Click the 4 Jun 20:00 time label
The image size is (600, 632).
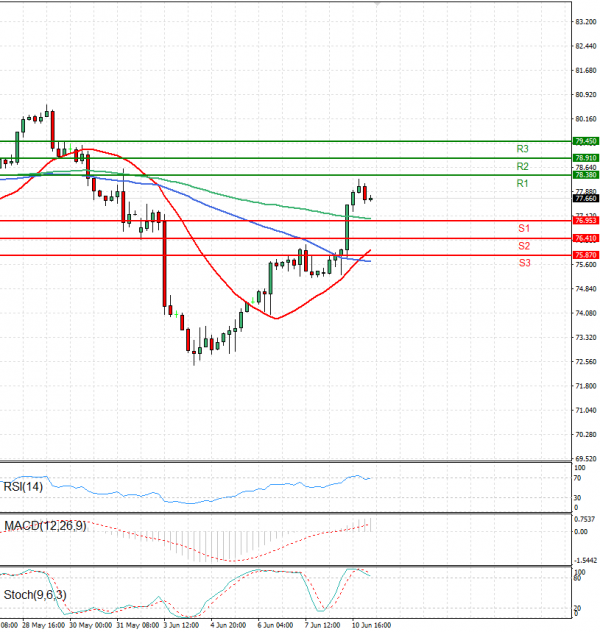coord(228,625)
